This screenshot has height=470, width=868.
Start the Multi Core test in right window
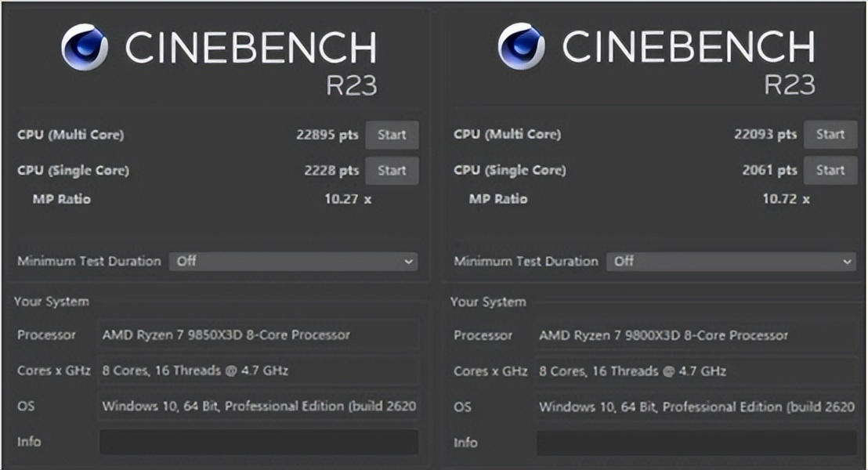coord(830,135)
